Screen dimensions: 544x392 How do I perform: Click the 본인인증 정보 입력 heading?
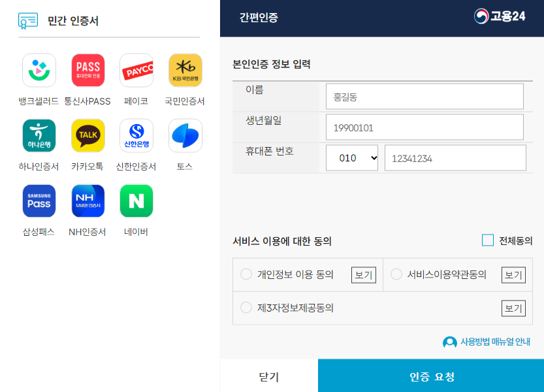point(271,64)
